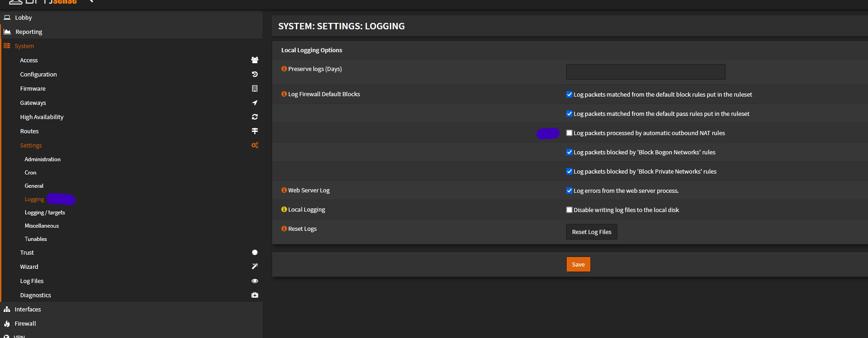Open the Logging / targets settings page
The image size is (868, 338).
point(45,213)
